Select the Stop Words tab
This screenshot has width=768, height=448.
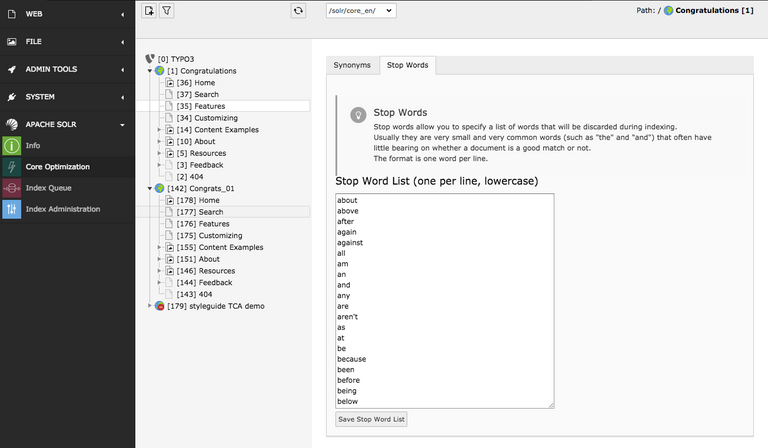407,65
